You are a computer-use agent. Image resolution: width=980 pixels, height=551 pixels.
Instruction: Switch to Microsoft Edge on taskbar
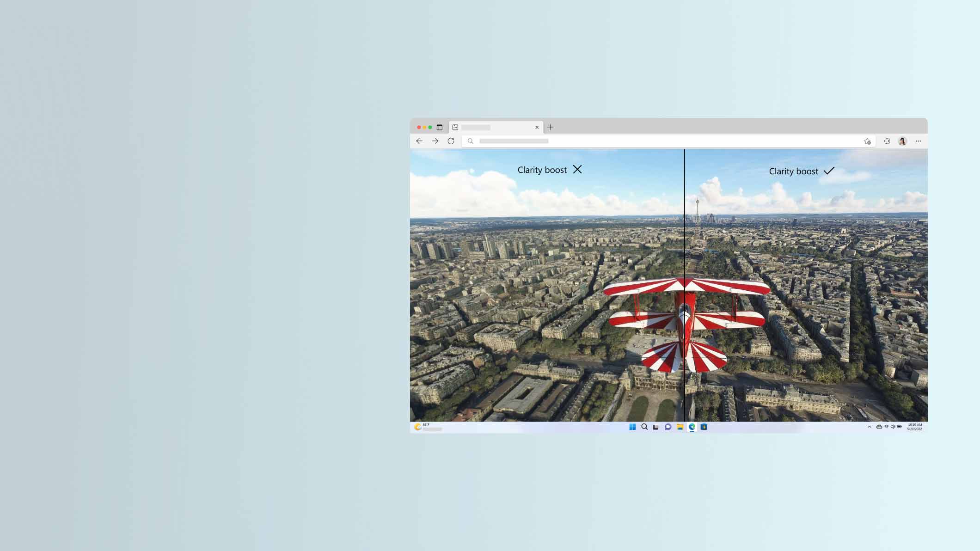[692, 427]
